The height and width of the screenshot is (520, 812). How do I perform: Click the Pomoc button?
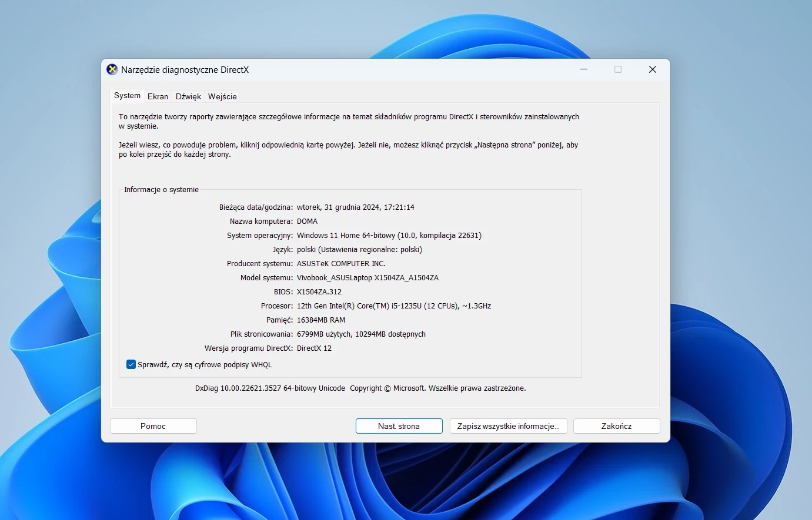pos(153,426)
